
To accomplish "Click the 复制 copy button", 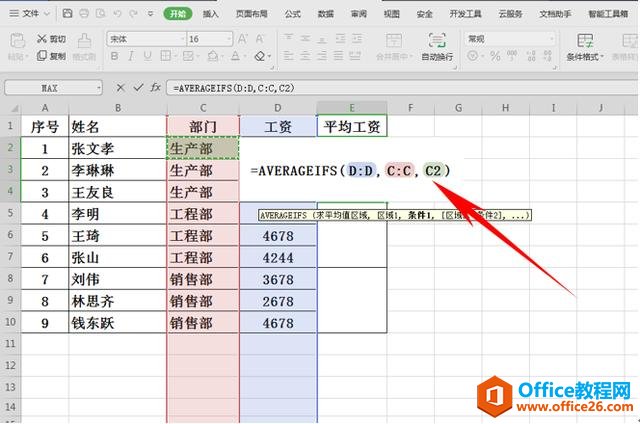I will [51, 55].
